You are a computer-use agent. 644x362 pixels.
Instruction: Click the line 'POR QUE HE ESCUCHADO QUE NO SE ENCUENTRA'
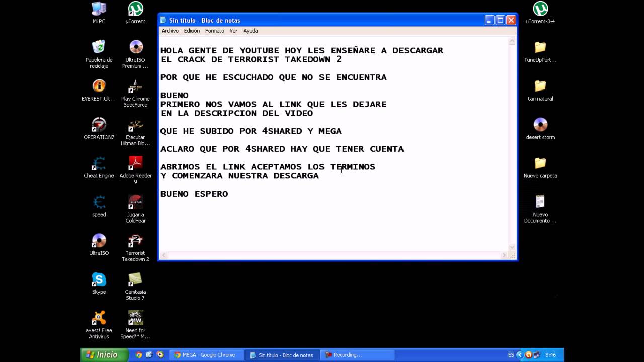pyautogui.click(x=273, y=77)
